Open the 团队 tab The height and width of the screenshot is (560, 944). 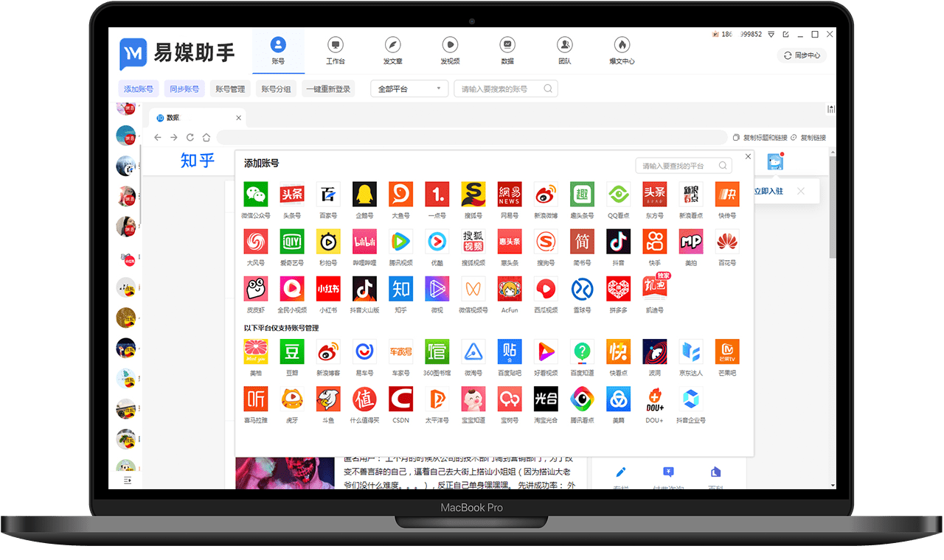564,52
